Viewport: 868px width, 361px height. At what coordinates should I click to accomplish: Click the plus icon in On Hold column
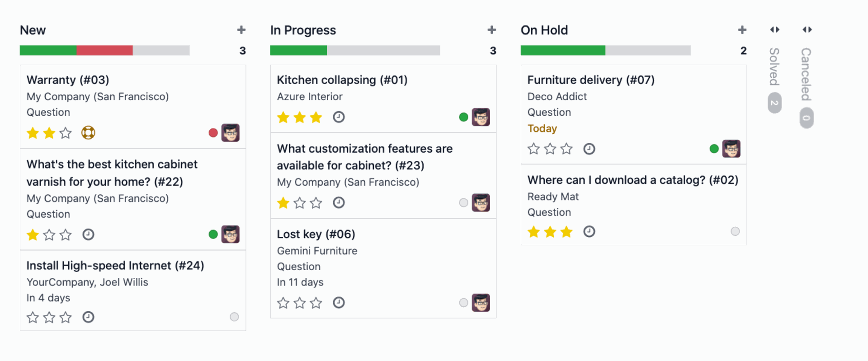click(x=742, y=30)
